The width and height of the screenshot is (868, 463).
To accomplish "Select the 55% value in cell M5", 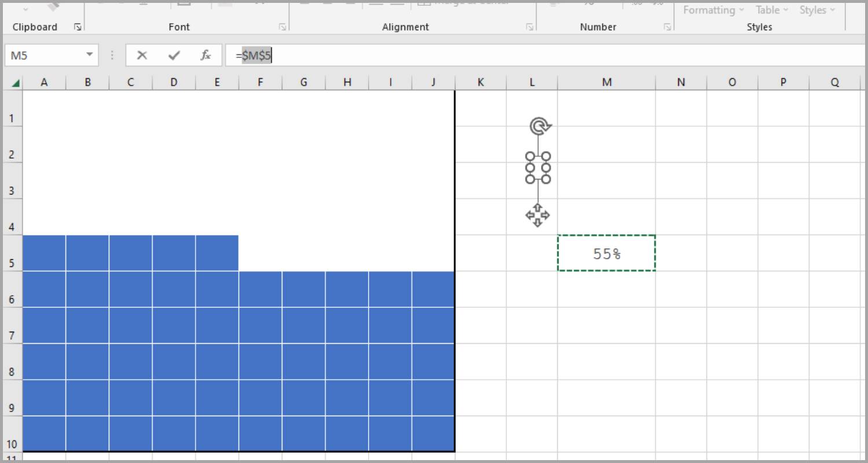I will click(x=606, y=252).
